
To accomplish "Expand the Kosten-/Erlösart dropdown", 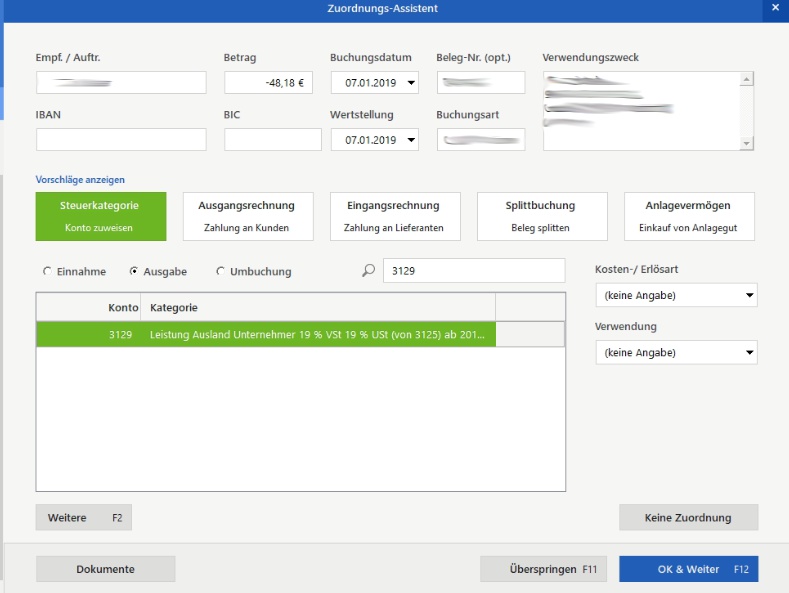I will [749, 295].
